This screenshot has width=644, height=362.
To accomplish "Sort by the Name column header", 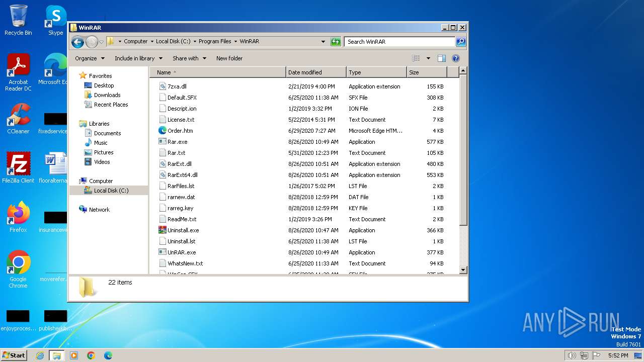I will [218, 72].
